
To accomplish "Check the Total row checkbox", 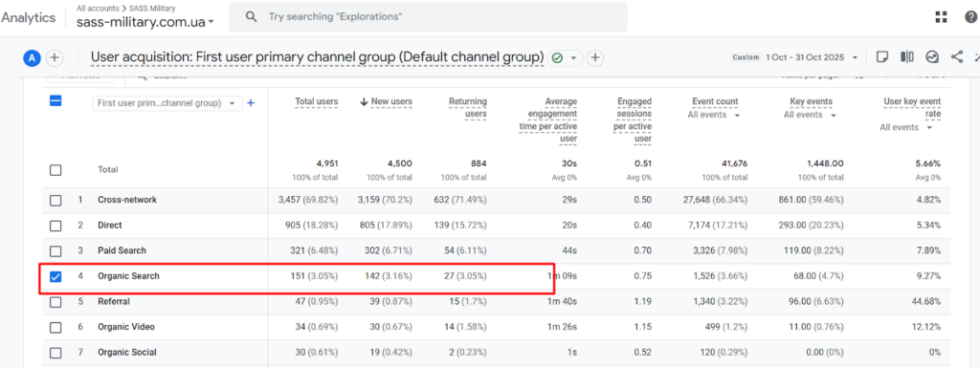I will point(56,169).
